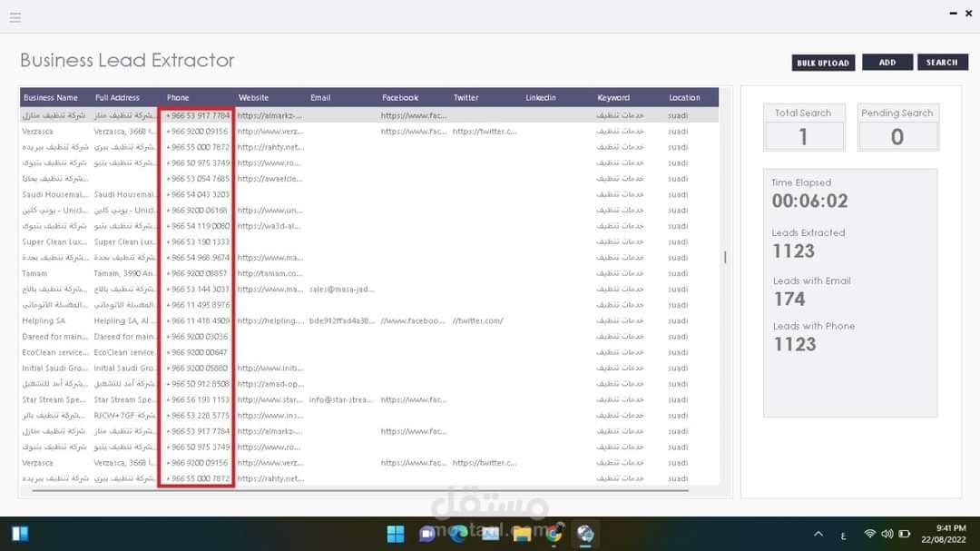
Task: Select the Star Stream Spe... business name cell
Action: (x=55, y=399)
